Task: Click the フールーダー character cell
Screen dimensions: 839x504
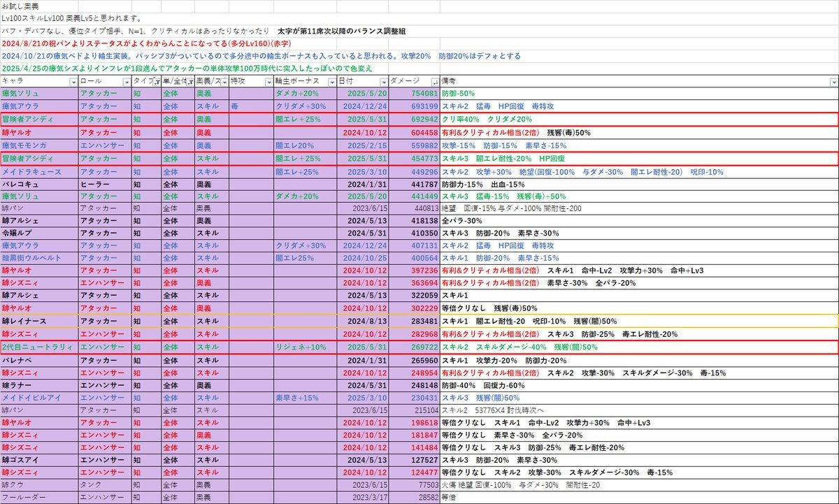Action: pyautogui.click(x=39, y=498)
